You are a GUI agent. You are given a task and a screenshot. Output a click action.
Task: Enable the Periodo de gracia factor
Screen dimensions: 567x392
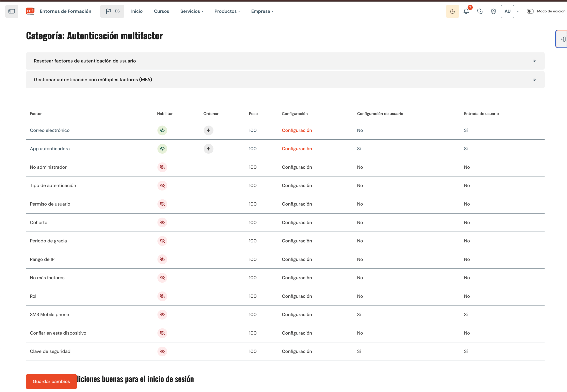162,241
